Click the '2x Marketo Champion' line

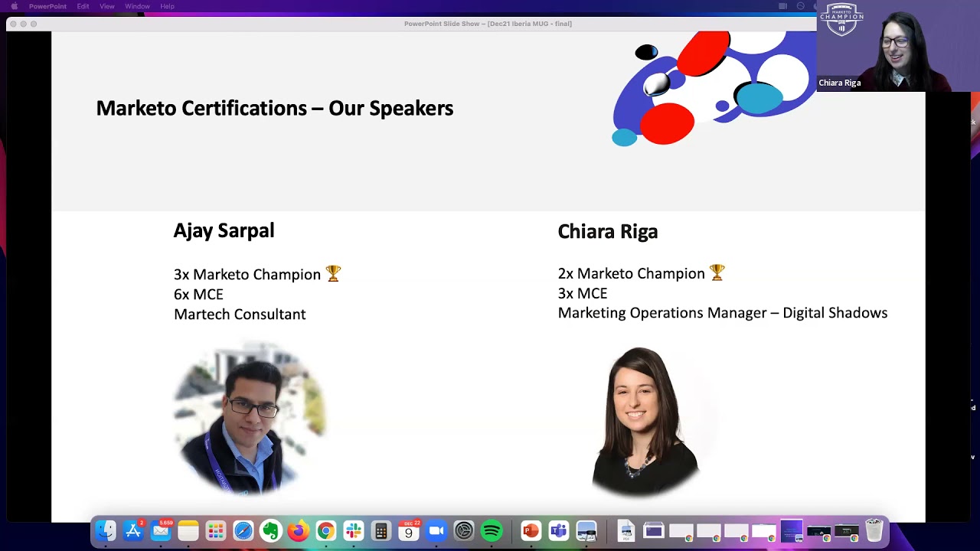tap(641, 273)
